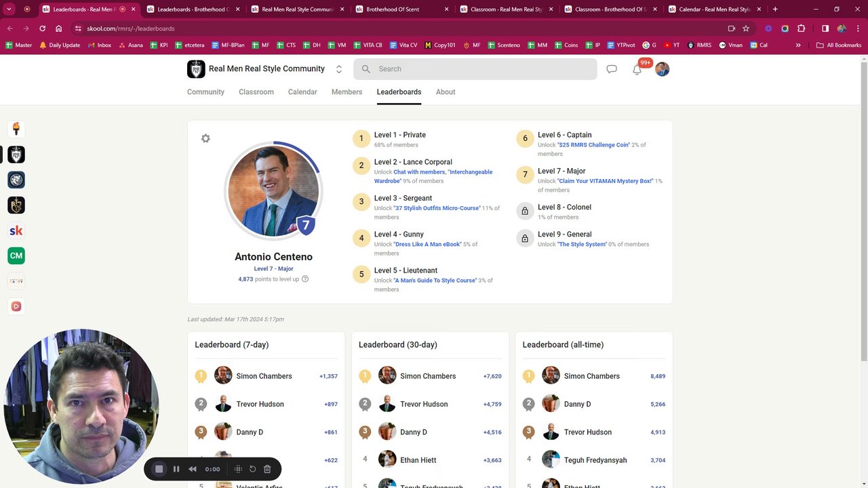Click Antonio Centeno's profile photo
This screenshot has height=488, width=868.
click(x=273, y=191)
